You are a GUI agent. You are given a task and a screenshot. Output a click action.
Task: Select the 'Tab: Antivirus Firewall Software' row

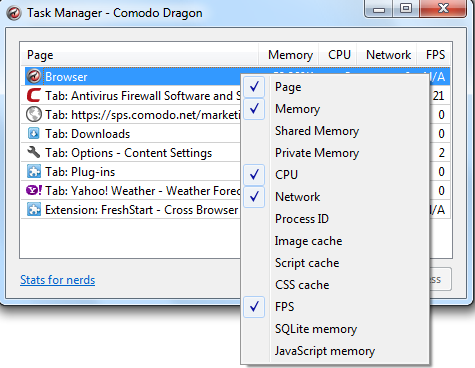131,96
